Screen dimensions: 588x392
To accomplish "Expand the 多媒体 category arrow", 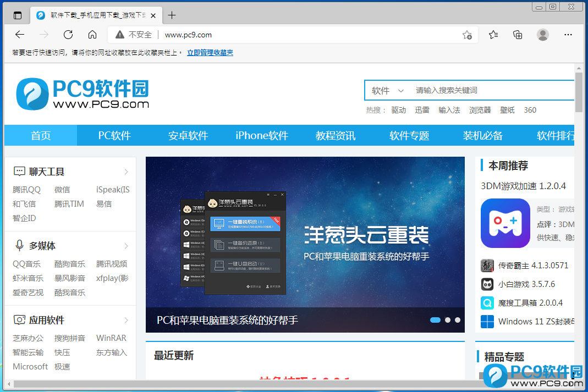I will [x=127, y=246].
